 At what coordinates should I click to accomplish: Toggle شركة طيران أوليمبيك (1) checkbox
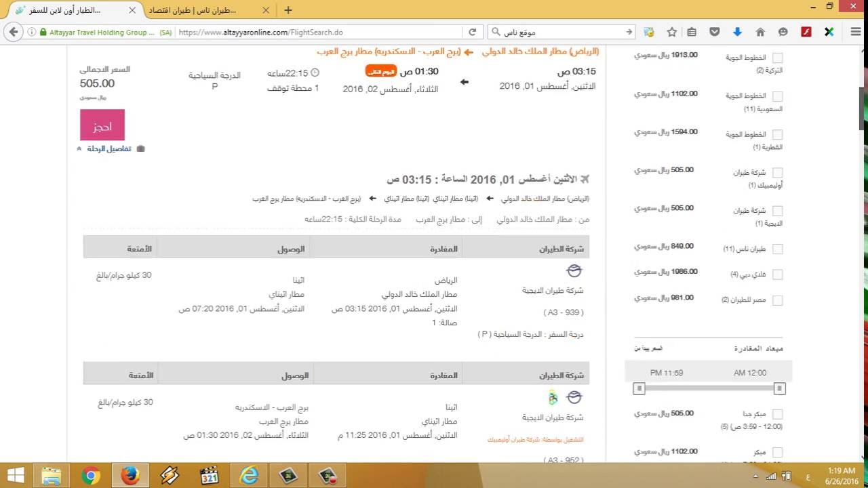[777, 173]
